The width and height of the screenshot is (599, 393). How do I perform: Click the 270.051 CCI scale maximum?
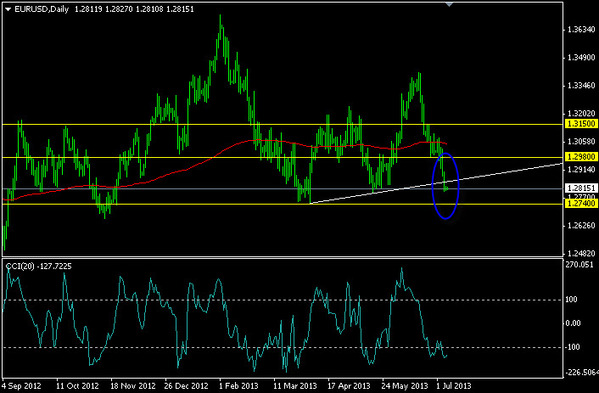(581, 265)
